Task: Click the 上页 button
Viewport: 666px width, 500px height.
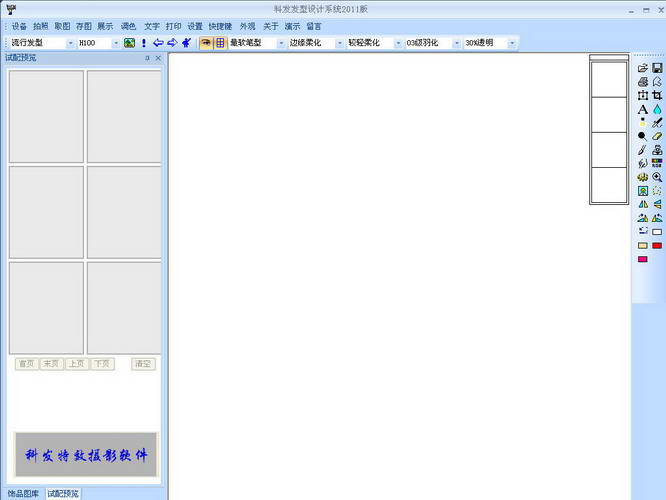Action: click(x=77, y=364)
